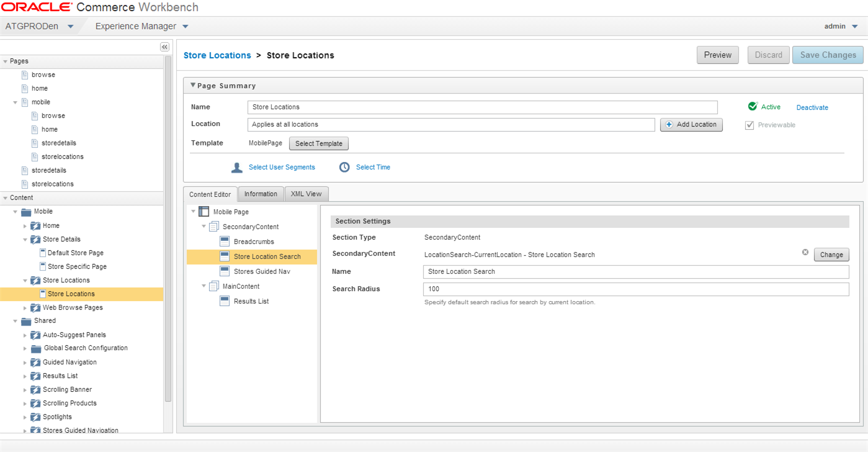
Task: Click the icon beside 'Default Store Page'
Action: pos(43,253)
